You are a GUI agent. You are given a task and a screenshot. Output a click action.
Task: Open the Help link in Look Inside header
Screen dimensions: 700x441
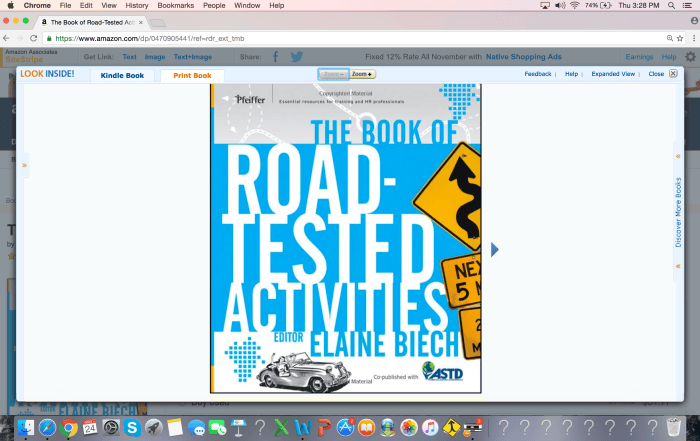[x=571, y=74]
